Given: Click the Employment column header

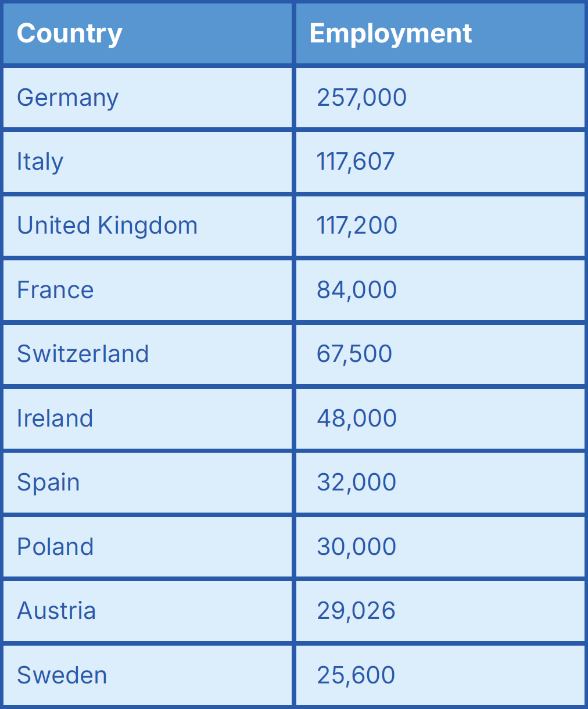Looking at the screenshot, I should (390, 34).
